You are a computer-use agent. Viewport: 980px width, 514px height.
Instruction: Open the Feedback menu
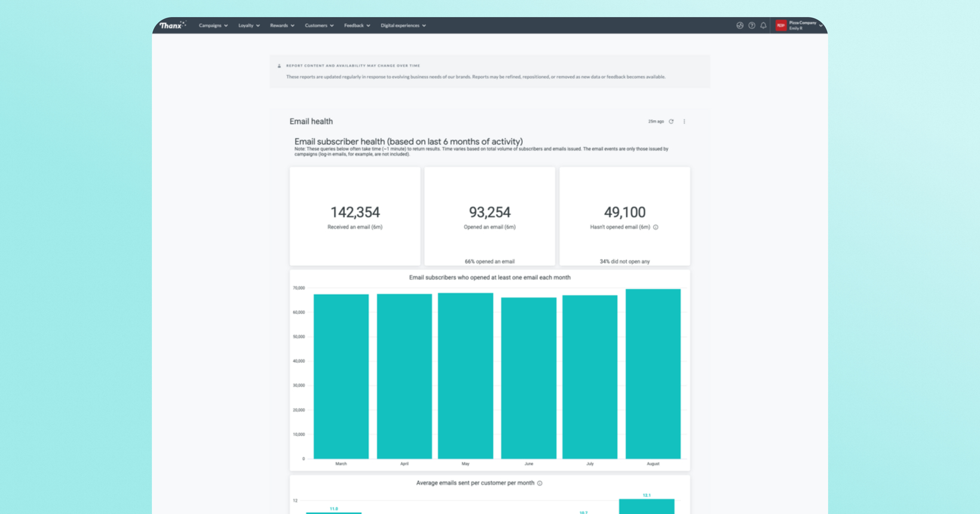pyautogui.click(x=357, y=26)
